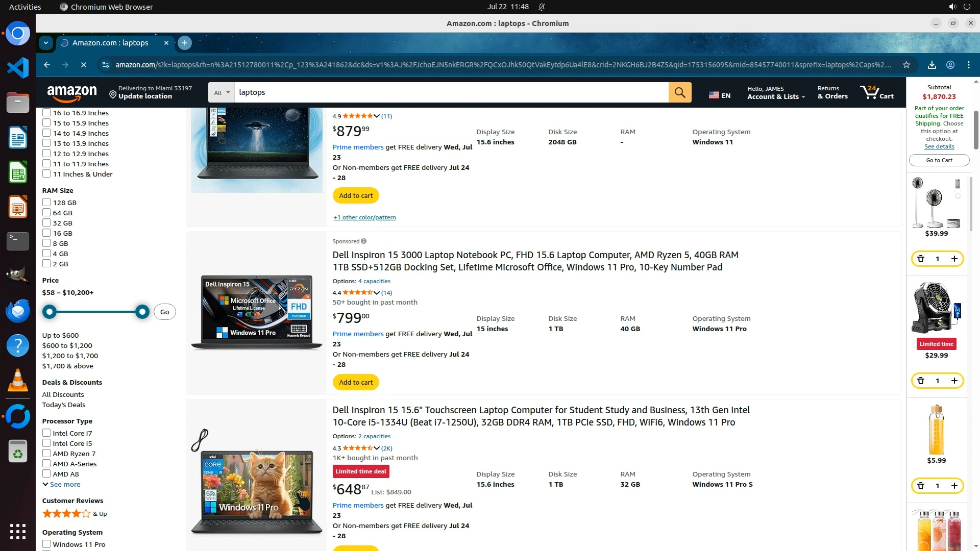Click the right price slider handle
Screen dimensions: 980x551
[x=142, y=312]
